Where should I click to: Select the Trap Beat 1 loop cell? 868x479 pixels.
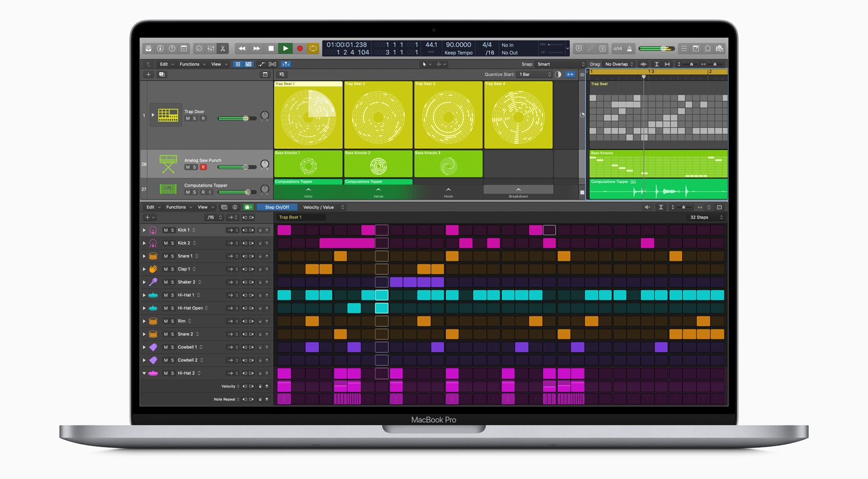(x=308, y=115)
